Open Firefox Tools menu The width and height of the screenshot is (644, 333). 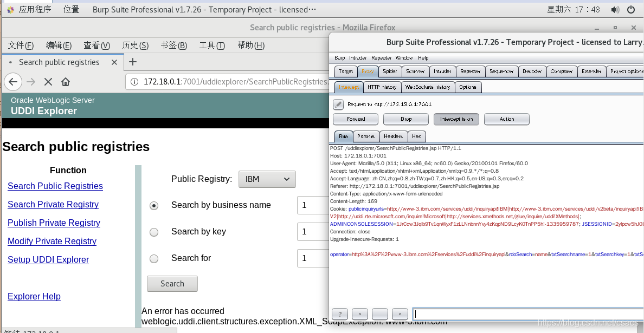212,45
